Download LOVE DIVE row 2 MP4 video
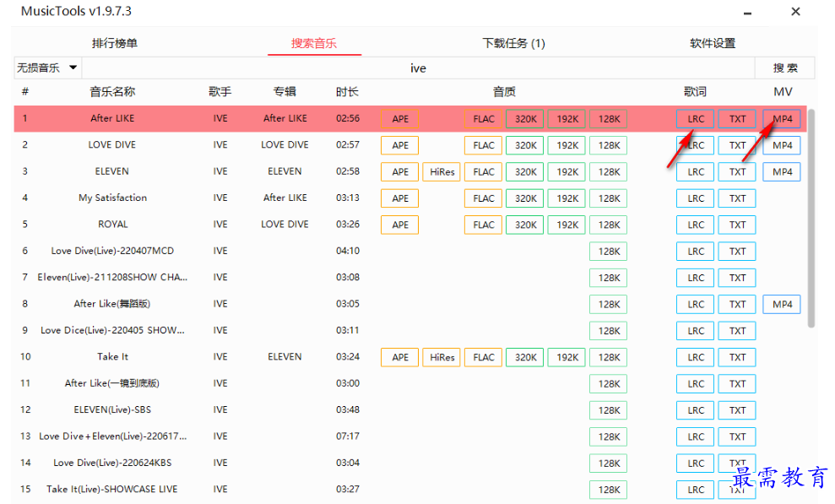Viewport: 835px width, 504px height. pyautogui.click(x=782, y=145)
